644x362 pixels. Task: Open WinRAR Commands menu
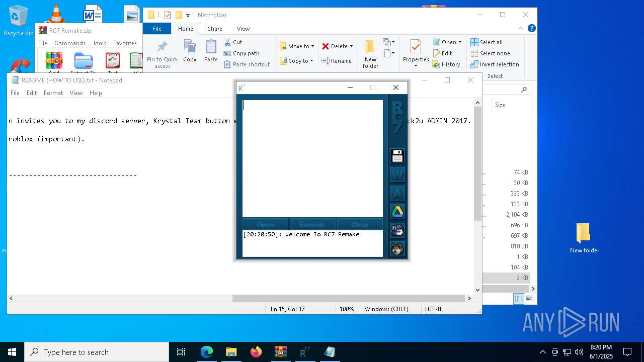click(x=70, y=43)
